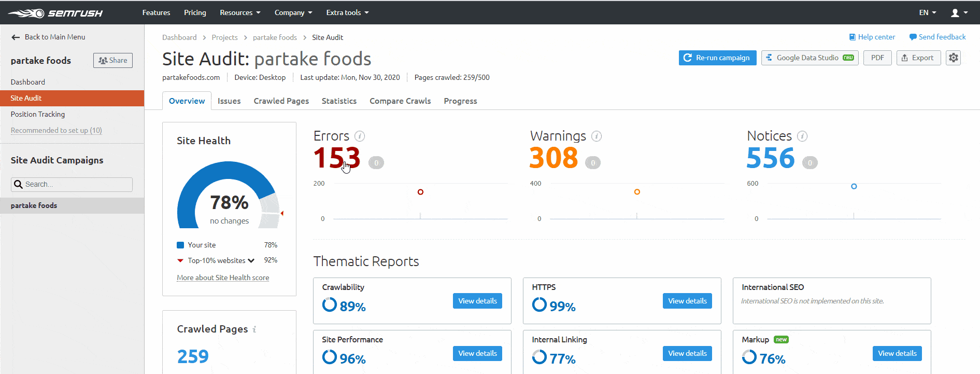
Task: Select the Progress tab
Action: tap(460, 101)
